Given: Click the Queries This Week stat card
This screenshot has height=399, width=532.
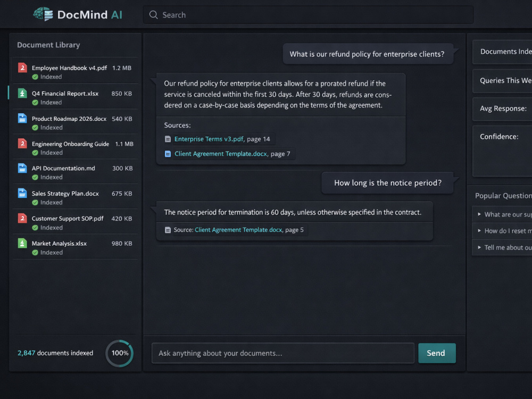Looking at the screenshot, I should click(502, 81).
